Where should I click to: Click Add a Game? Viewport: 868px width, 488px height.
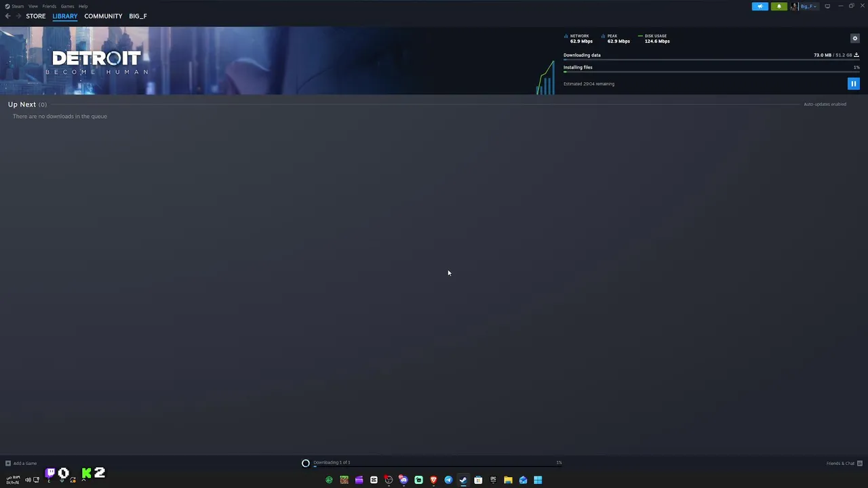[x=21, y=464]
